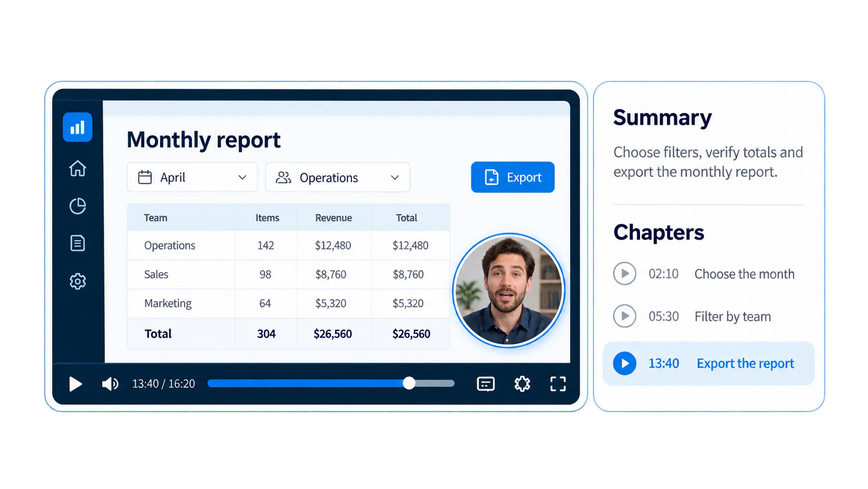Expand the April month dropdown chevron
The width and height of the screenshot is (868, 489).
pos(242,177)
